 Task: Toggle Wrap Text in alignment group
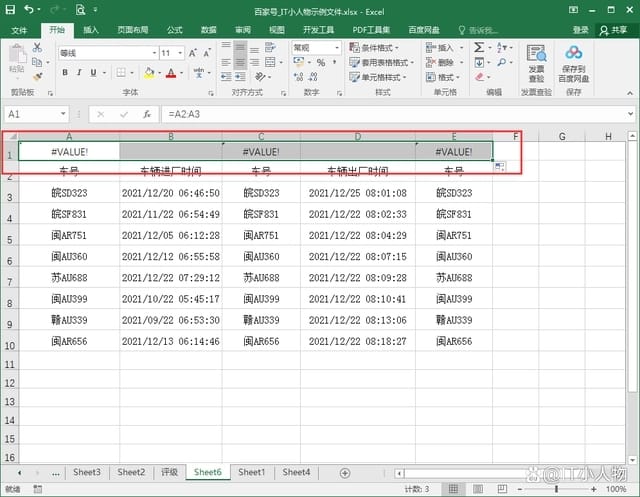pos(270,47)
